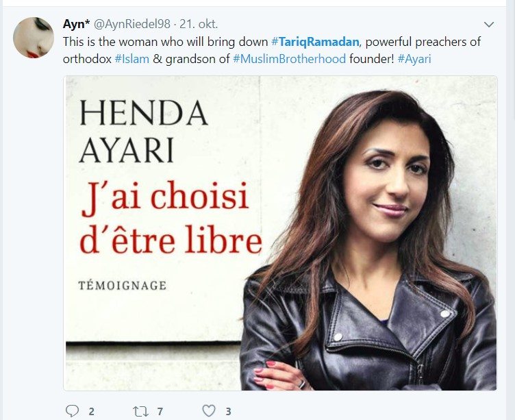Click the display name Ayn*
The image size is (515, 420).
point(76,24)
